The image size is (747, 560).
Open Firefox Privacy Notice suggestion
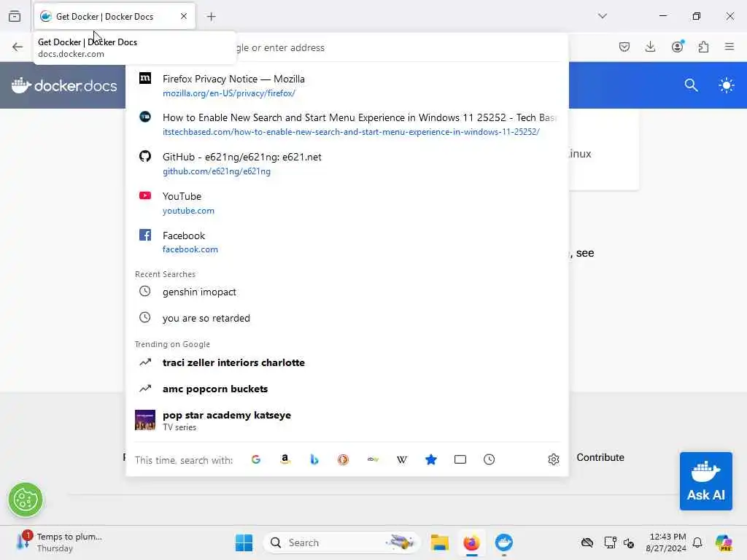pos(347,86)
